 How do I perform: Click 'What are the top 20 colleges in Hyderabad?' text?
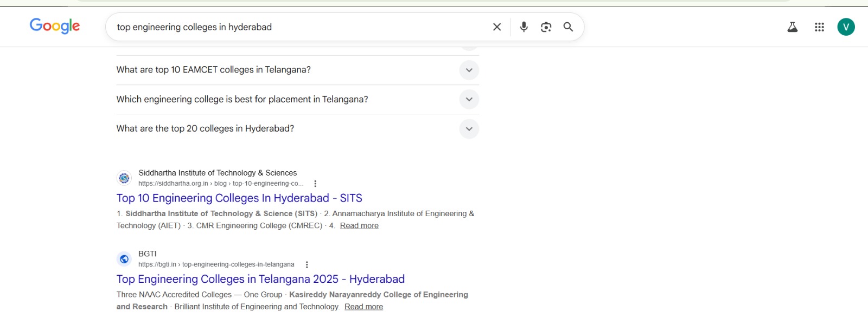205,129
